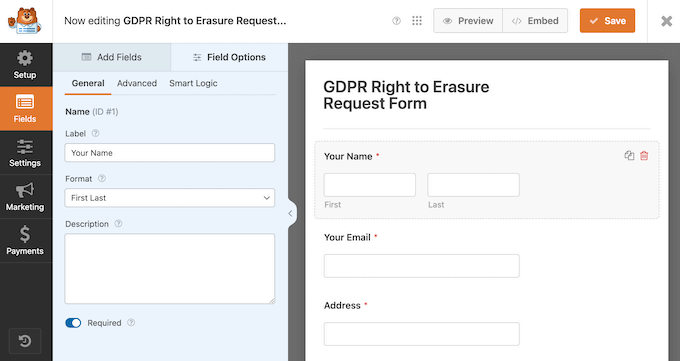Click the Your Email input in preview

click(422, 266)
